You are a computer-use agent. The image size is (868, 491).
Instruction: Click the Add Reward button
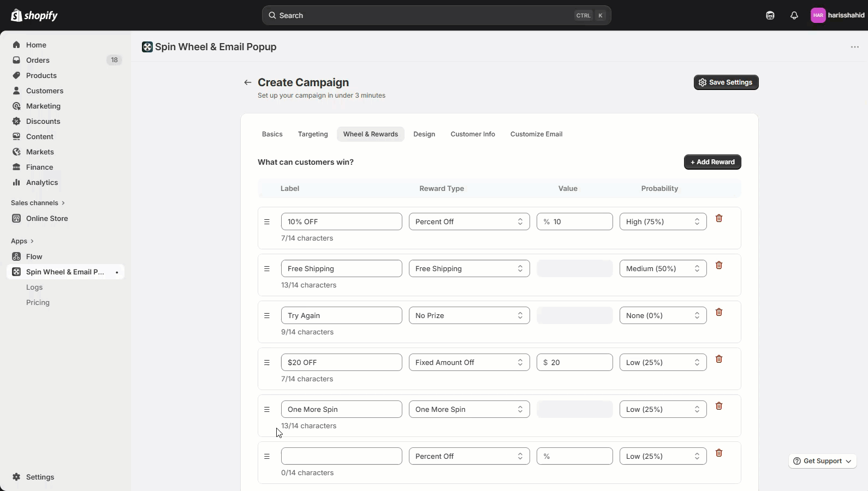pos(712,162)
